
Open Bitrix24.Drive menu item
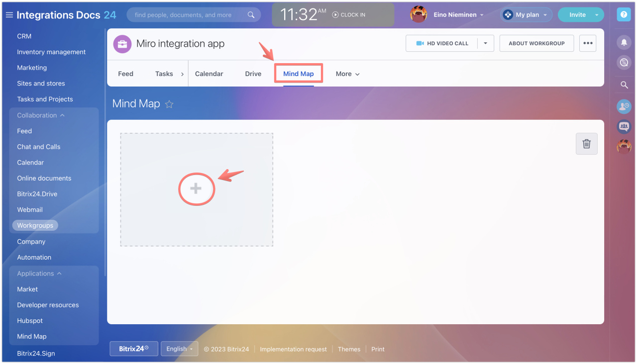[37, 194]
